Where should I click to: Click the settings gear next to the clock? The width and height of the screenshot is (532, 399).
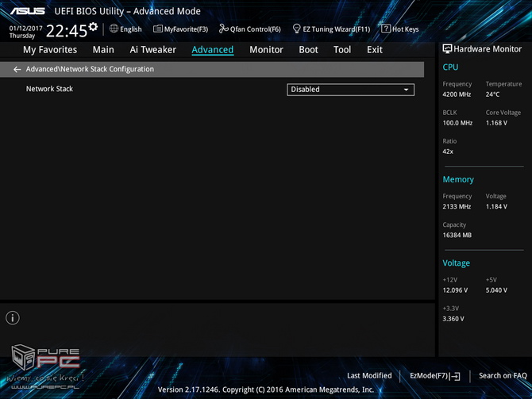tap(93, 27)
